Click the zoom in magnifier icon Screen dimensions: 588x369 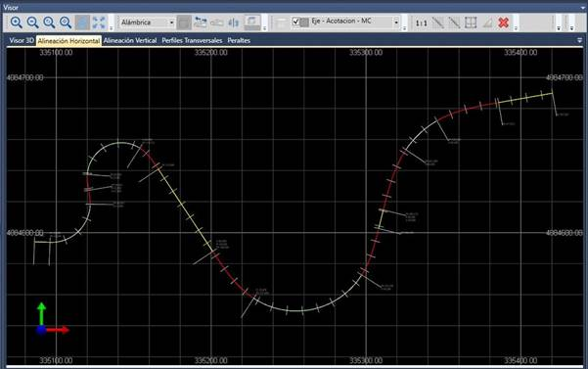click(x=16, y=23)
